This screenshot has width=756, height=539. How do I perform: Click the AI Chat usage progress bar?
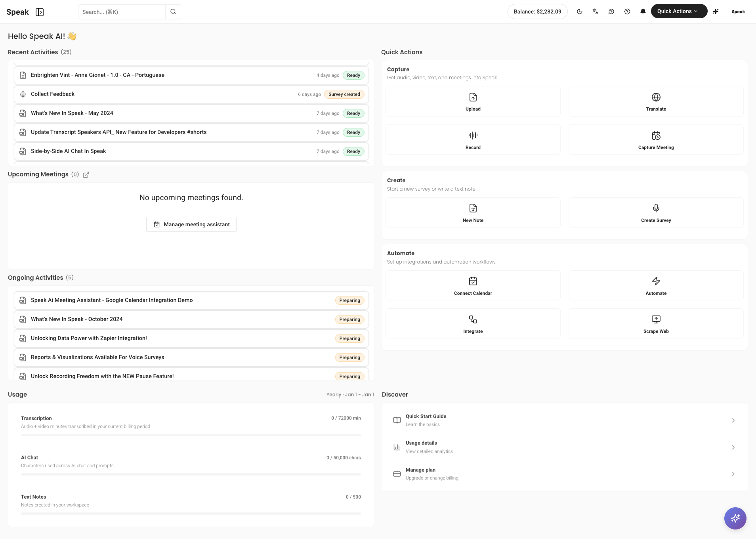point(191,474)
